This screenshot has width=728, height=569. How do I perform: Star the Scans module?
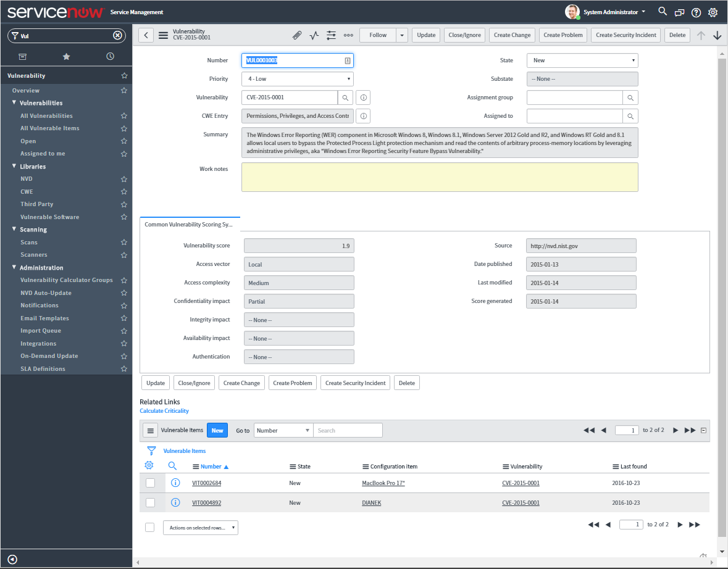pos(124,243)
